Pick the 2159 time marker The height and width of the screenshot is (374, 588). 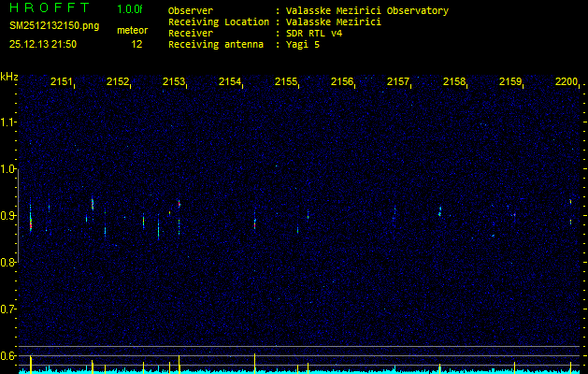510,82
